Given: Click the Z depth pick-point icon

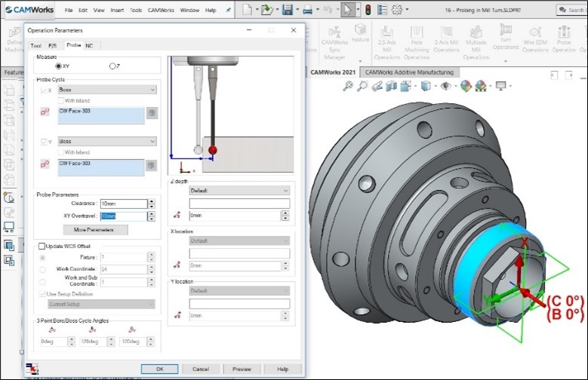Looking at the screenshot, I should [x=177, y=216].
